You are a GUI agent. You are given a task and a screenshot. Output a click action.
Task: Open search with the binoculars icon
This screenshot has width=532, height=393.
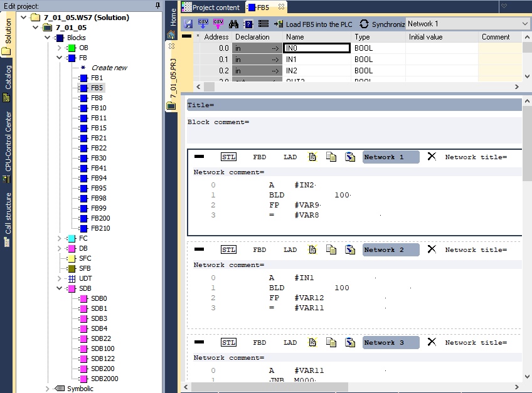click(x=233, y=24)
